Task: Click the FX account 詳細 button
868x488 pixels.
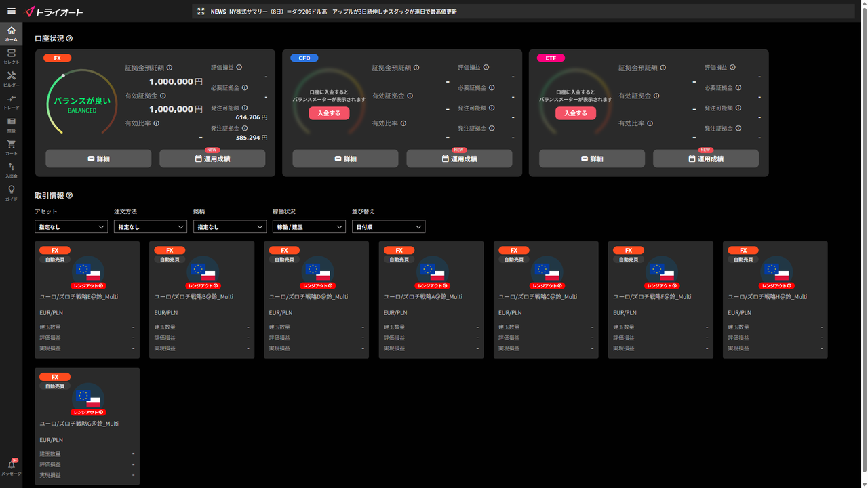Action: click(98, 159)
